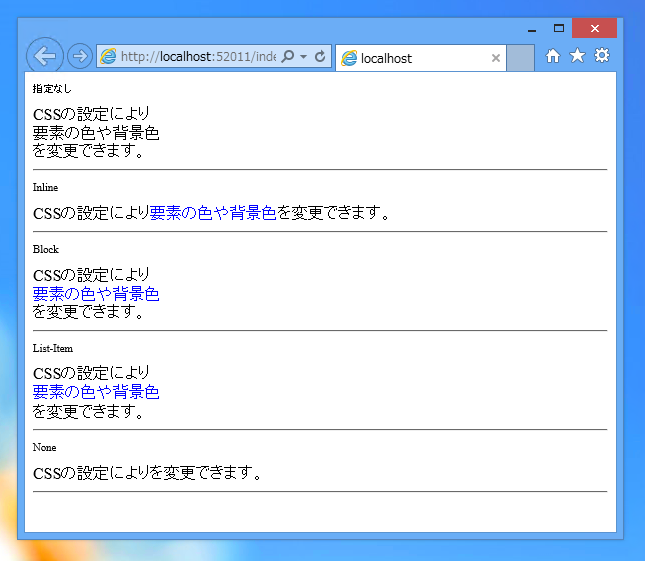This screenshot has width=645, height=561.
Task: Select the localhost tab
Action: (420, 58)
